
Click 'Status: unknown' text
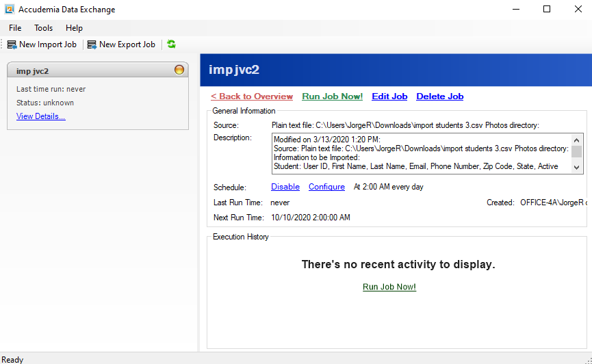tap(45, 103)
